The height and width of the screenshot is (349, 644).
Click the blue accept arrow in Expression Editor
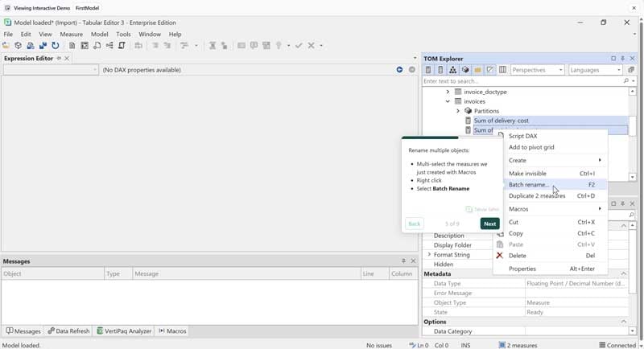pos(399,70)
